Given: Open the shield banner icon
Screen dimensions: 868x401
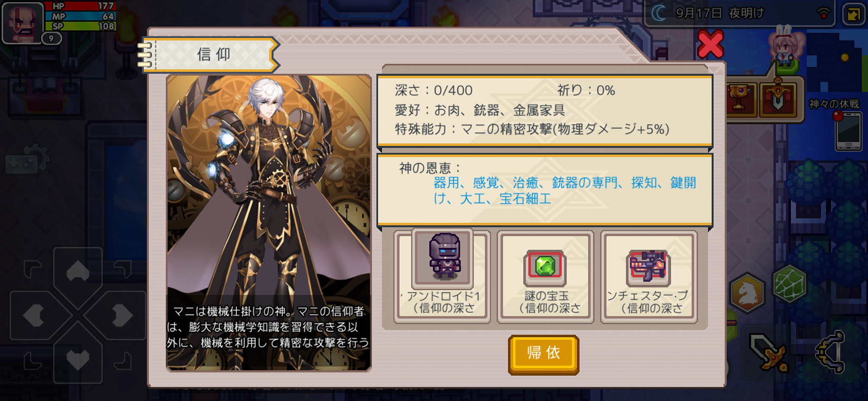Looking at the screenshot, I should click(x=778, y=98).
